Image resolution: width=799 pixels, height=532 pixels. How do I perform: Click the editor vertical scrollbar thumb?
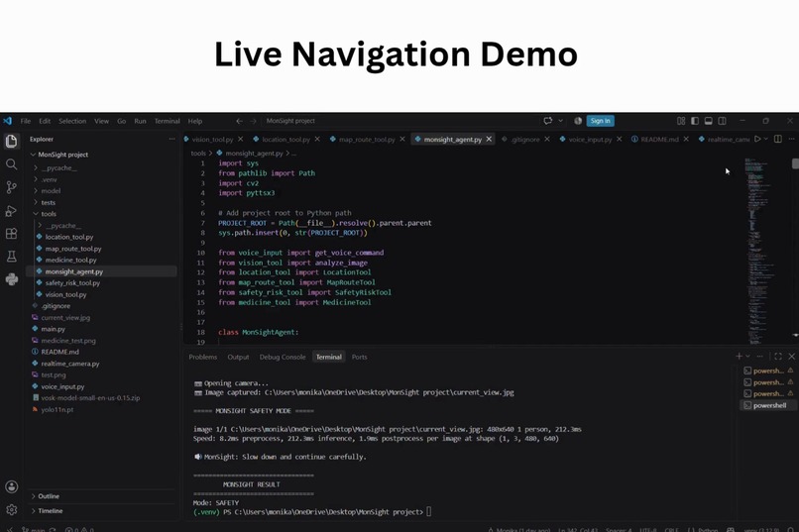point(795,163)
